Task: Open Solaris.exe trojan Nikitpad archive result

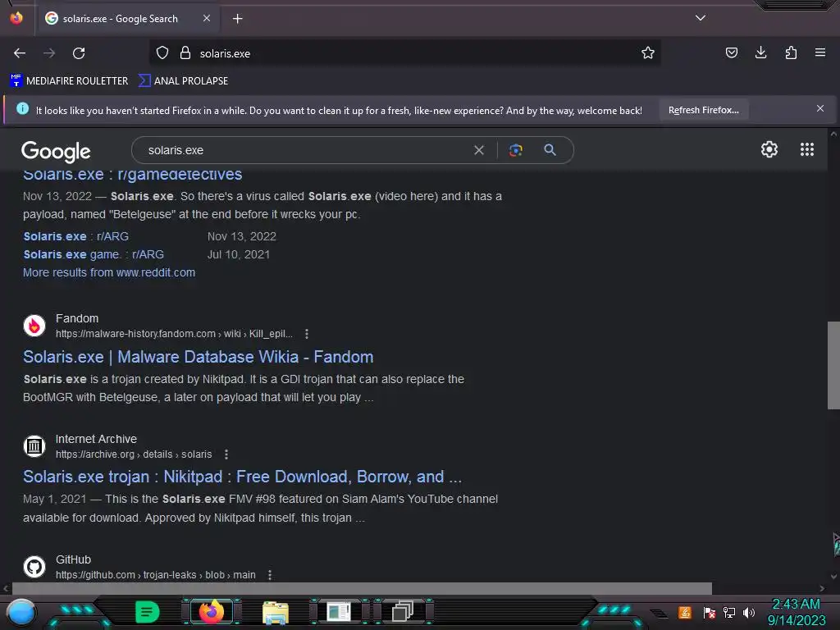Action: pos(242,477)
